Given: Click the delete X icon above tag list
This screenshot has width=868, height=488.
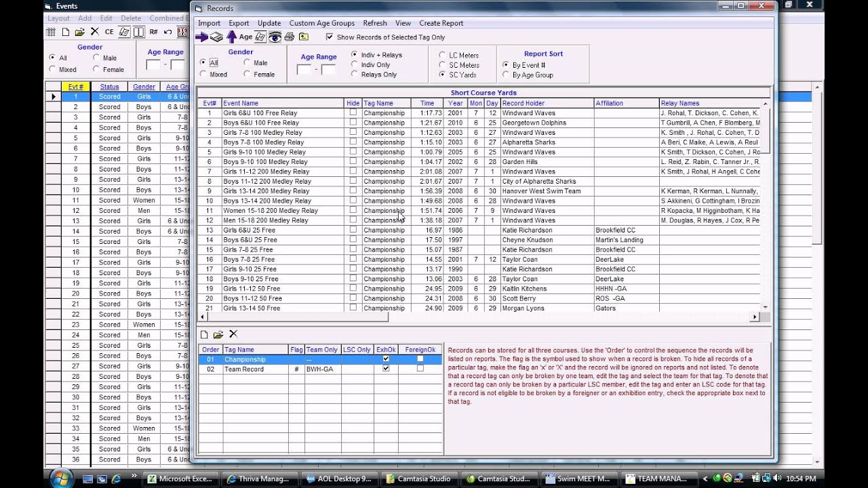Looking at the screenshot, I should pyautogui.click(x=233, y=334).
